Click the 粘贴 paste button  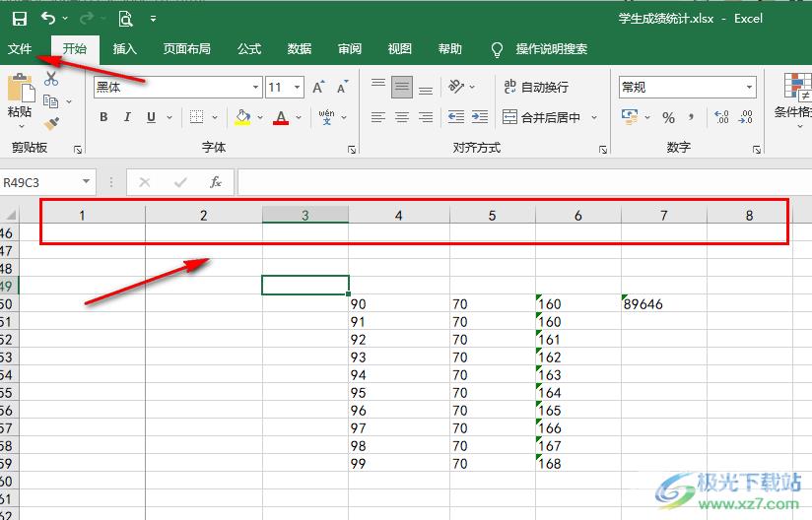(x=21, y=96)
